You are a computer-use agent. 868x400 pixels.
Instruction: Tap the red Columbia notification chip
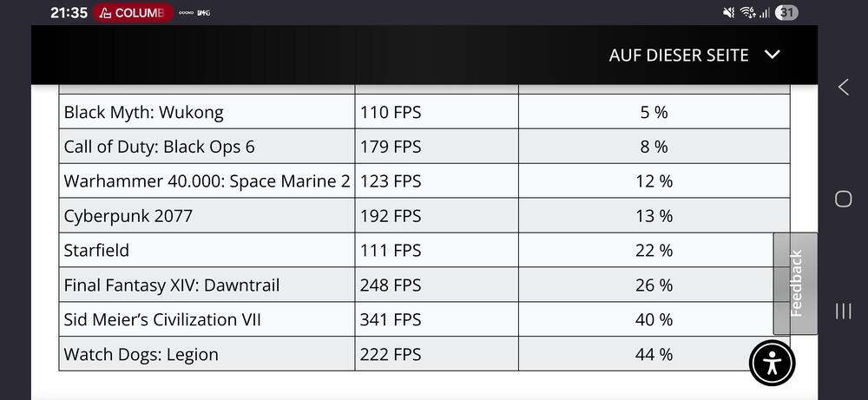[131, 13]
